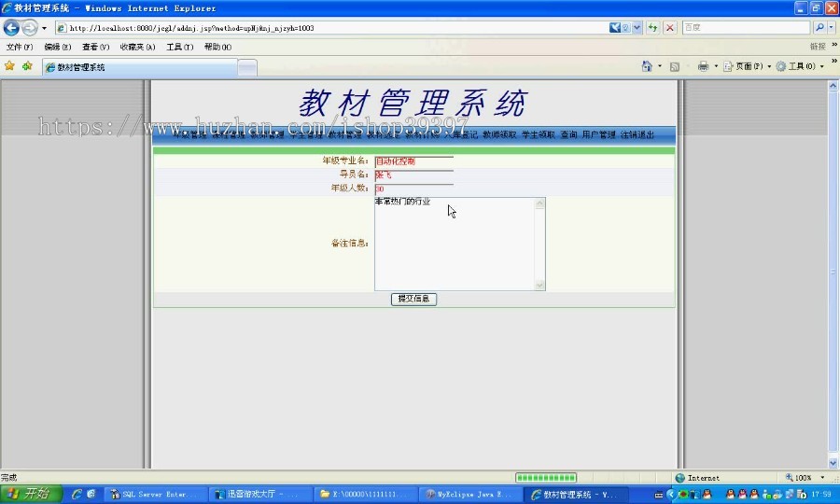
Task: Switch to 迅雷游戏大厅 taskbar button
Action: [259, 495]
